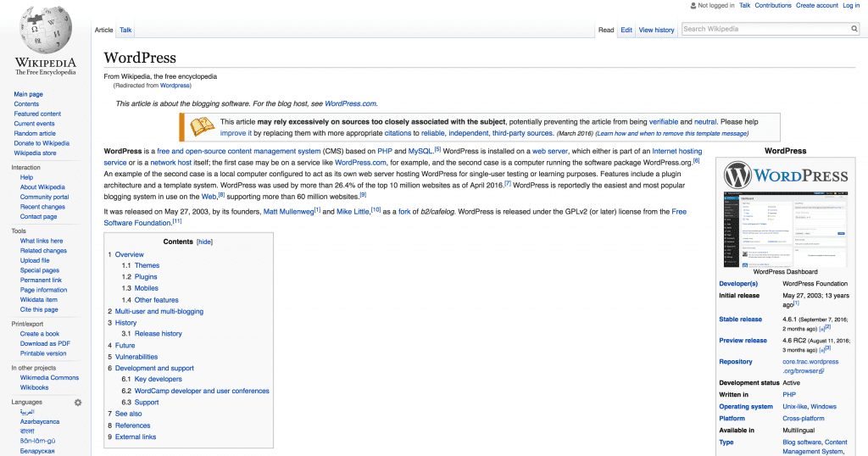Click Create account link
Viewport: 868px width, 456px height.
(817, 6)
